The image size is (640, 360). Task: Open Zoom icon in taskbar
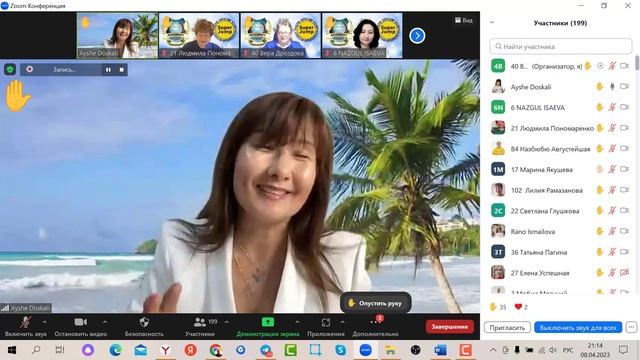(x=365, y=350)
